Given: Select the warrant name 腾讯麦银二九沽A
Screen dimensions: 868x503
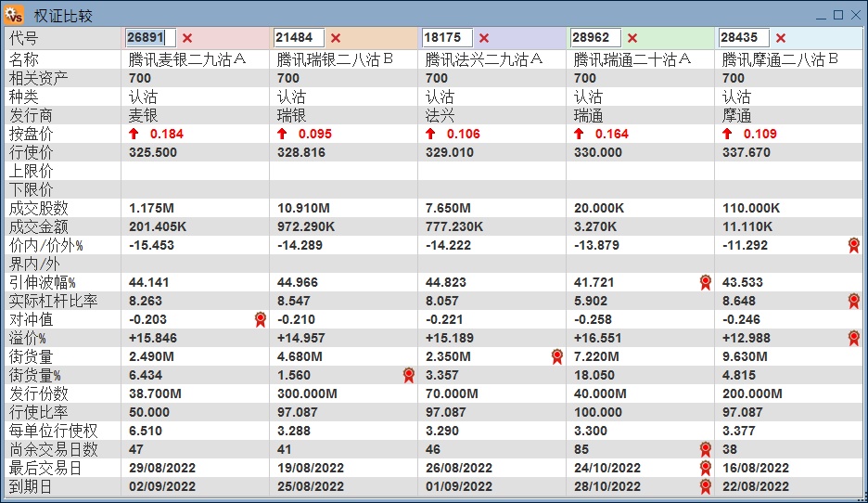Looking at the screenshot, I should tap(187, 59).
